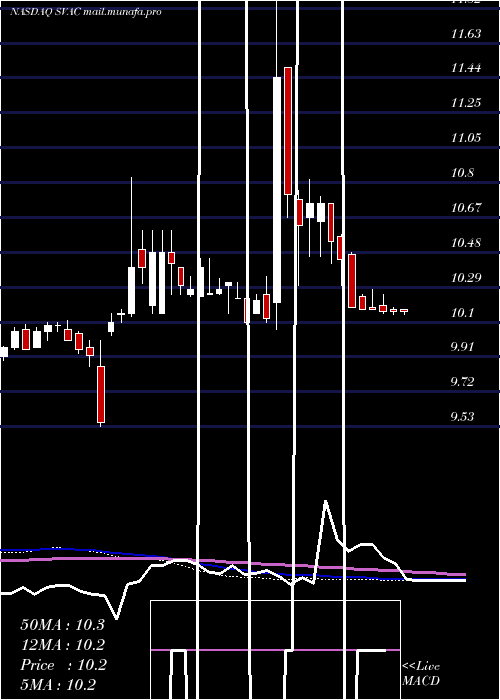Click the 10.1 price axis label
The image size is (500, 700).
(x=463, y=312)
